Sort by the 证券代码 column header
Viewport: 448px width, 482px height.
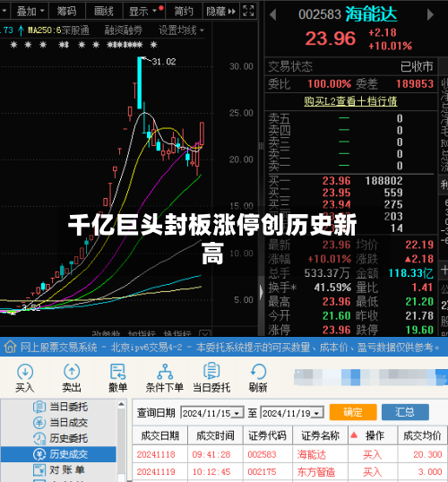tap(268, 435)
